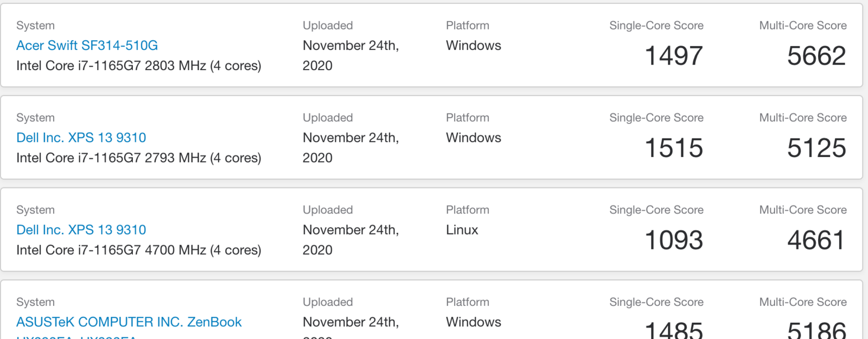Click the multi-core score 5662

pos(816,56)
